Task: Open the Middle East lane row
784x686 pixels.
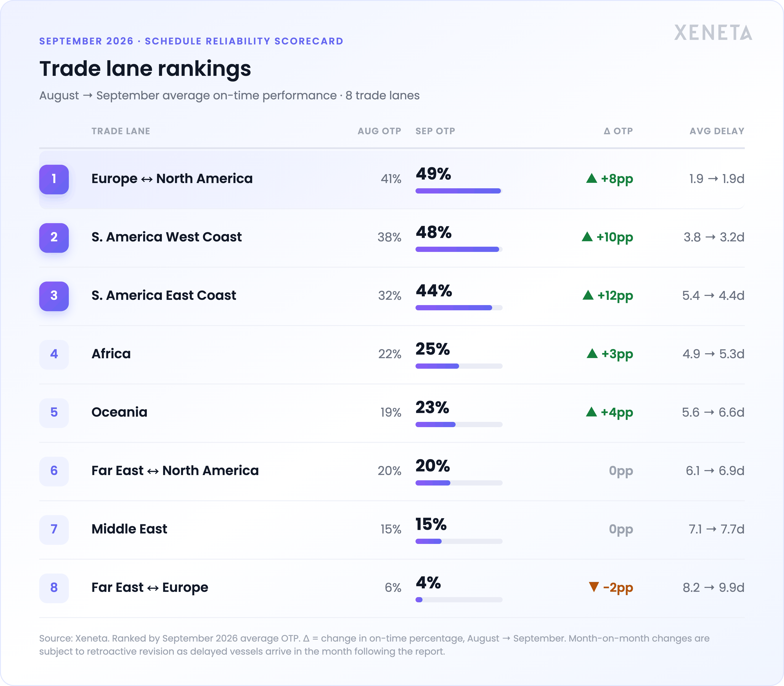Action: point(392,530)
